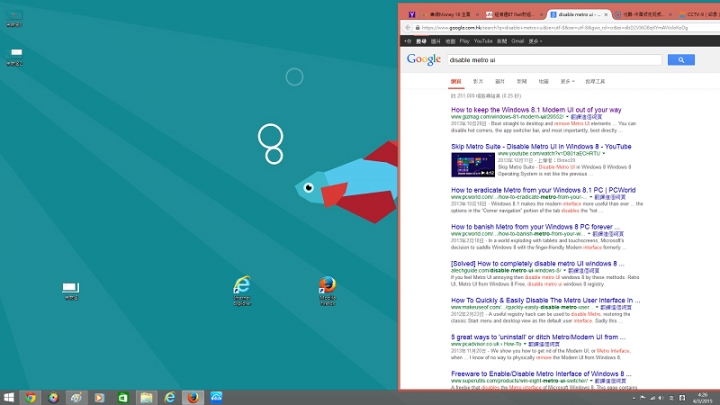Open '[Solved] How to completely disable metro UI' result
The height and width of the screenshot is (405, 720).
tap(538, 264)
